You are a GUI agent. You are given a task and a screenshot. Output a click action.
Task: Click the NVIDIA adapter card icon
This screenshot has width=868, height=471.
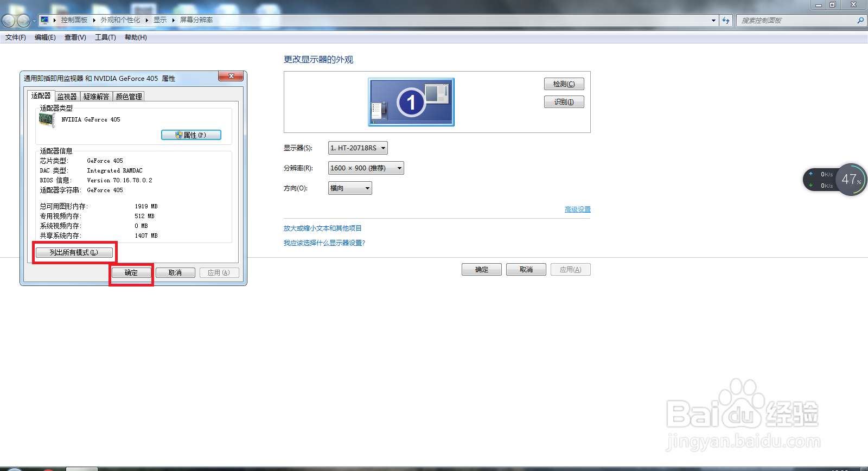(x=47, y=120)
